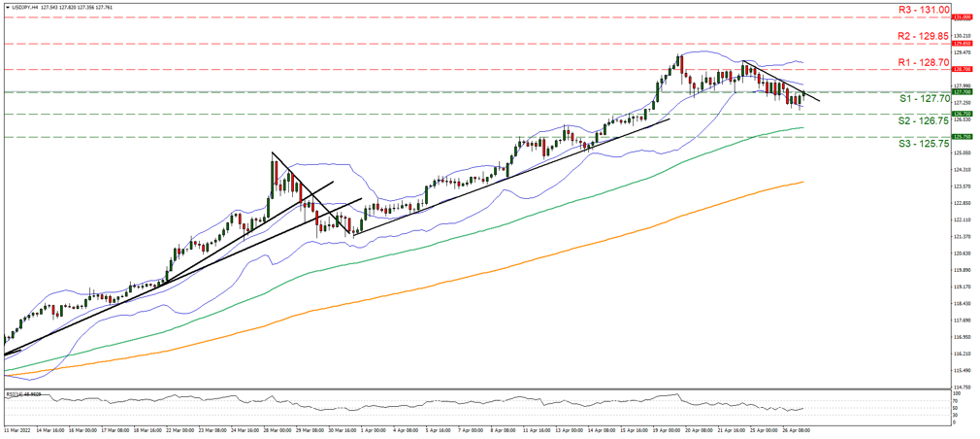Click the 119.890 price axis value

point(962,271)
